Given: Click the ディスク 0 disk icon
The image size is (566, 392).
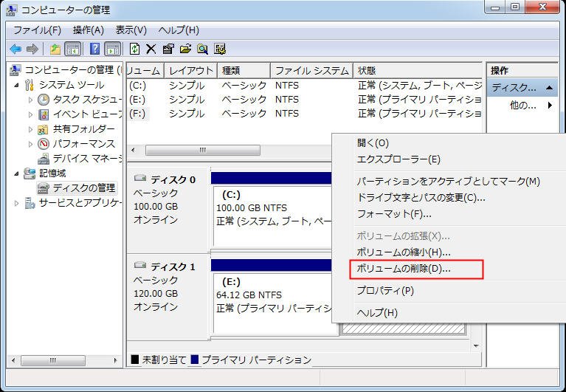Looking at the screenshot, I should pos(140,178).
